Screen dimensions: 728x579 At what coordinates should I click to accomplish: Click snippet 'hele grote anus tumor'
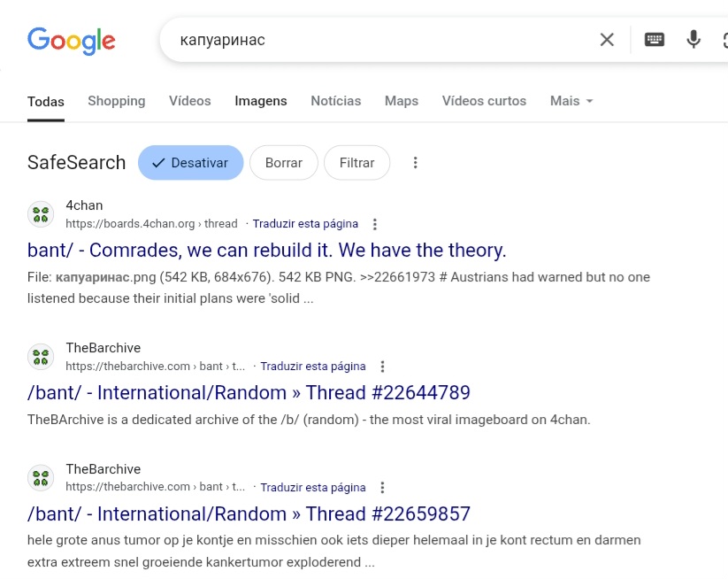point(333,552)
